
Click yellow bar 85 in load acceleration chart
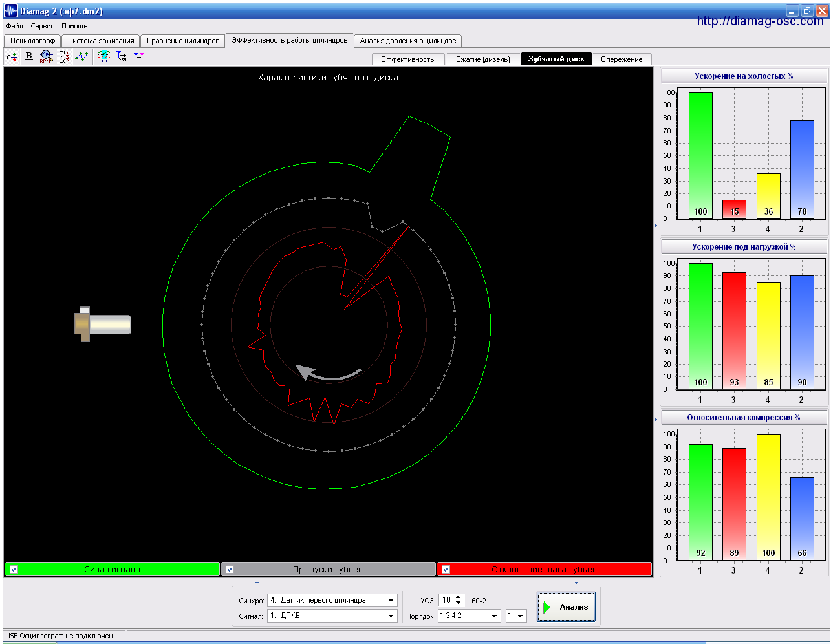(768, 336)
